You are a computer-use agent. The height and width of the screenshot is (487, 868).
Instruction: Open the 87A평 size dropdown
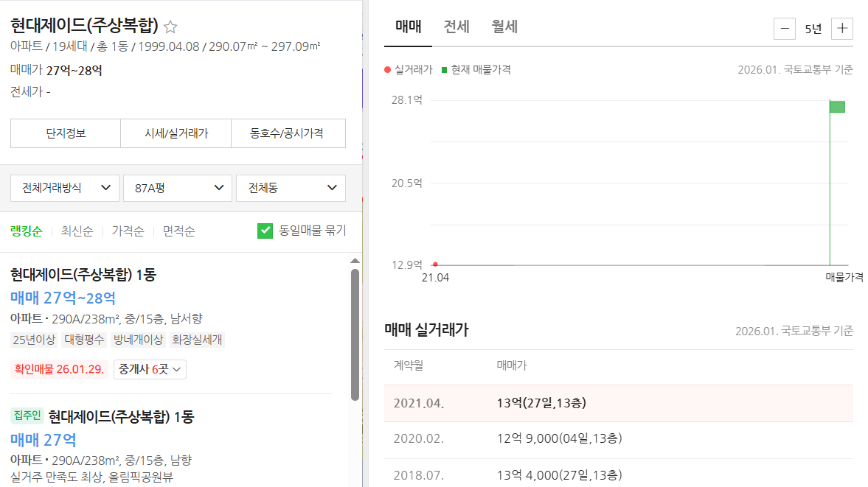tap(178, 188)
